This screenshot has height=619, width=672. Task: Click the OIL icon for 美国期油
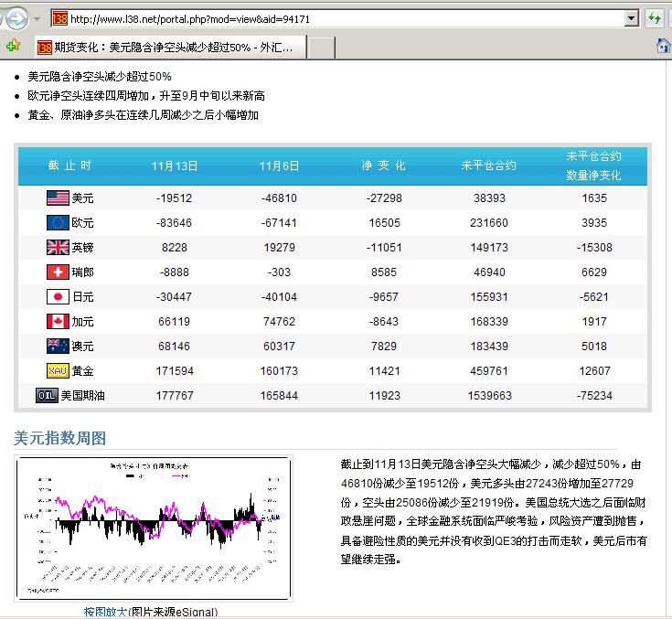(x=47, y=395)
